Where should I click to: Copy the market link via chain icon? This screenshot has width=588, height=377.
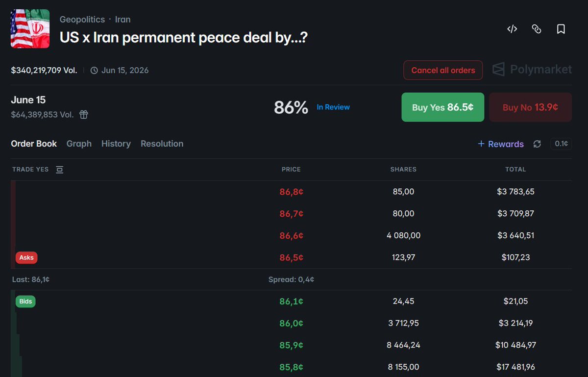pos(537,29)
